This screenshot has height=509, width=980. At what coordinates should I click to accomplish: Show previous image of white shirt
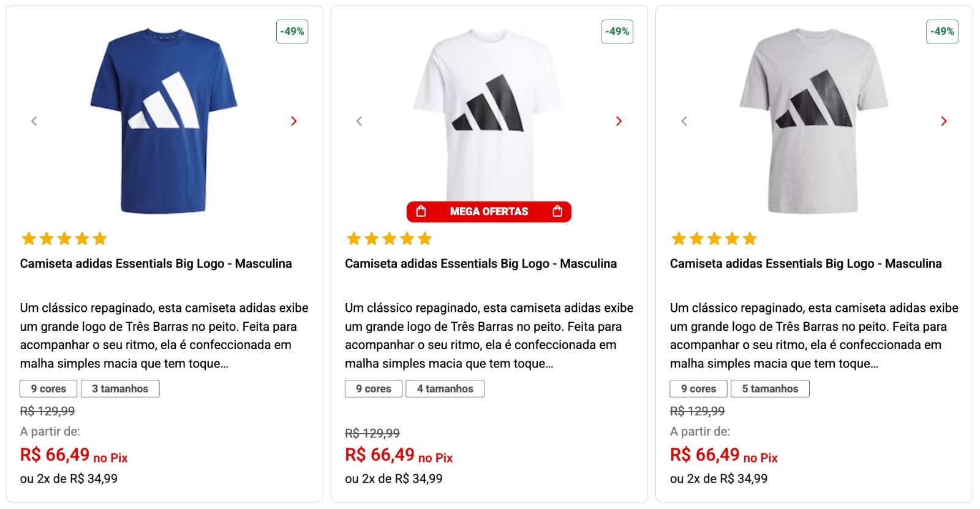(x=360, y=121)
